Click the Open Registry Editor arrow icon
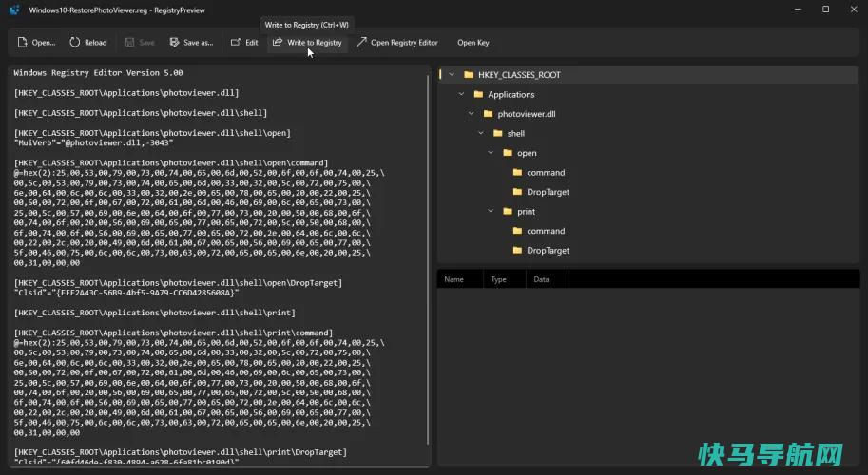 (x=361, y=42)
